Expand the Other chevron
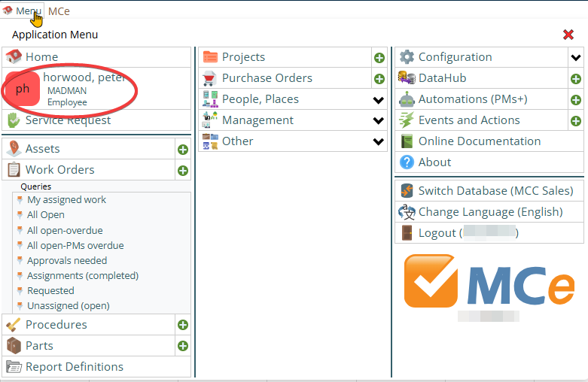The width and height of the screenshot is (588, 382). tap(379, 141)
